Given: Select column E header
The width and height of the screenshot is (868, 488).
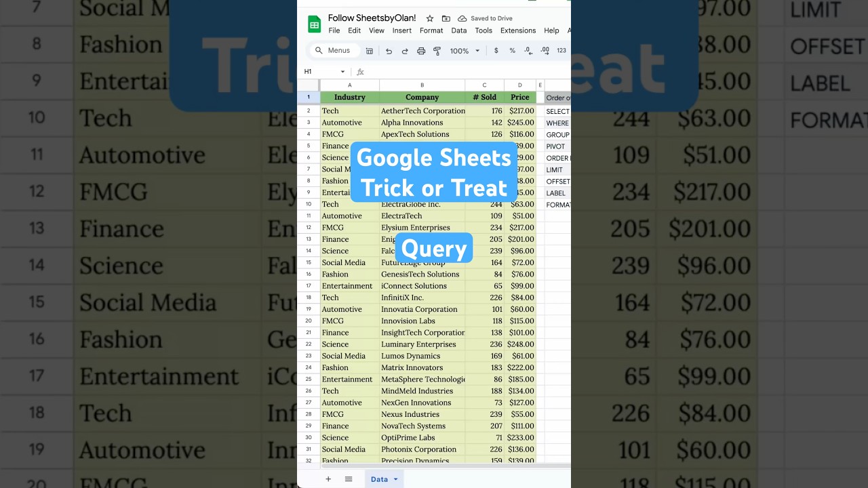Looking at the screenshot, I should pyautogui.click(x=540, y=85).
